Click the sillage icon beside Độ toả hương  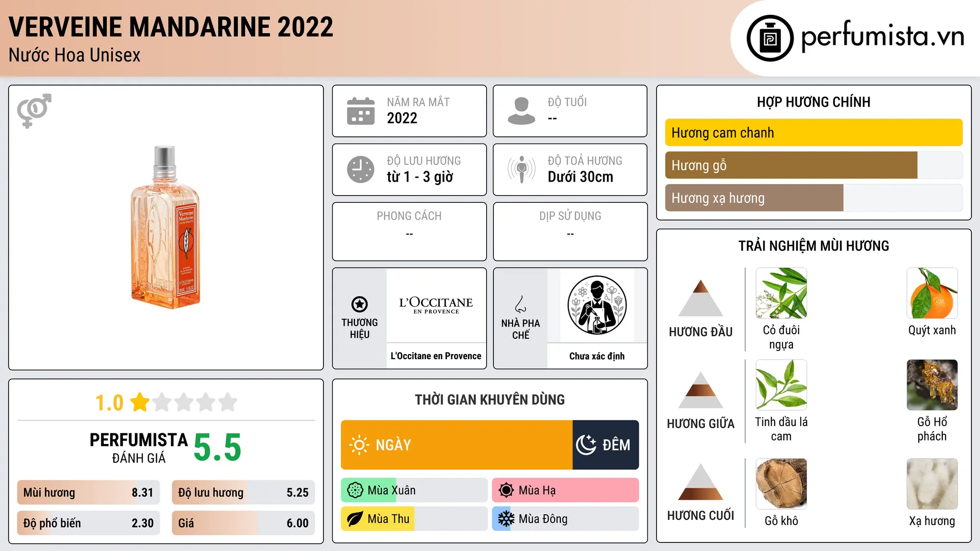[x=522, y=169]
